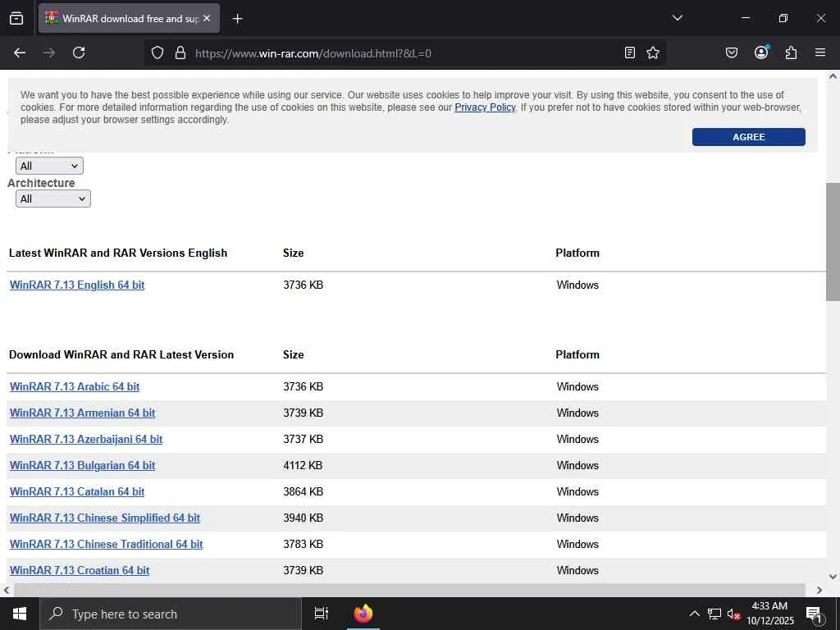Click the scroll down arrow
This screenshot has height=630, width=840.
pos(833,577)
